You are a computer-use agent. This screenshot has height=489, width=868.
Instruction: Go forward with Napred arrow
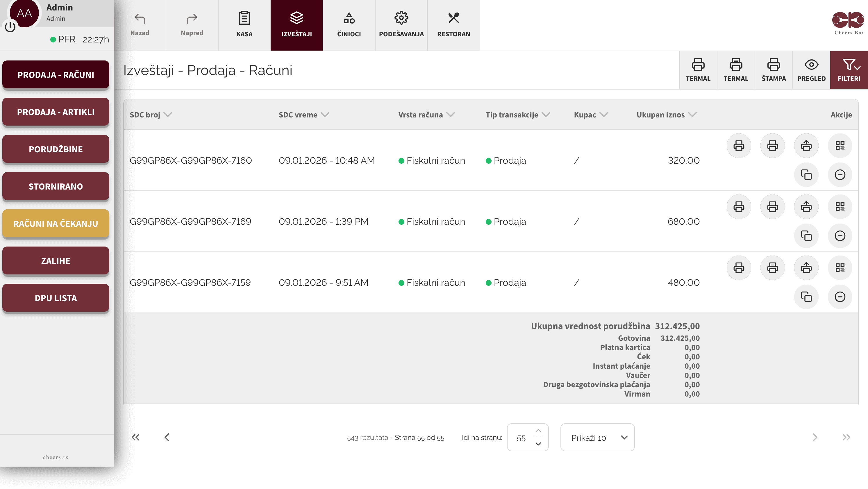[x=192, y=25]
